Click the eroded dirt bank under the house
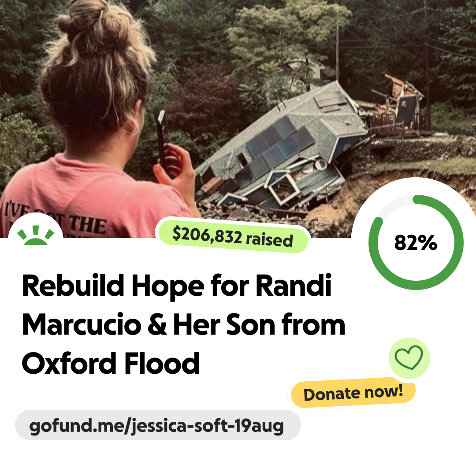The height and width of the screenshot is (476, 476). 340,203
